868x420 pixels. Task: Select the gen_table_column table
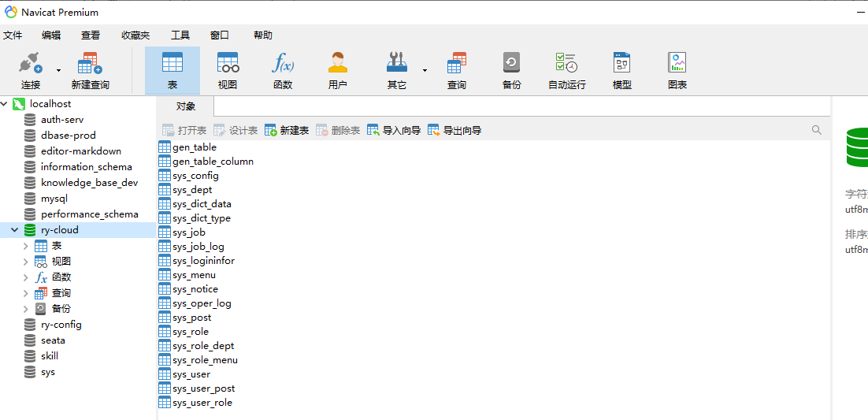213,162
